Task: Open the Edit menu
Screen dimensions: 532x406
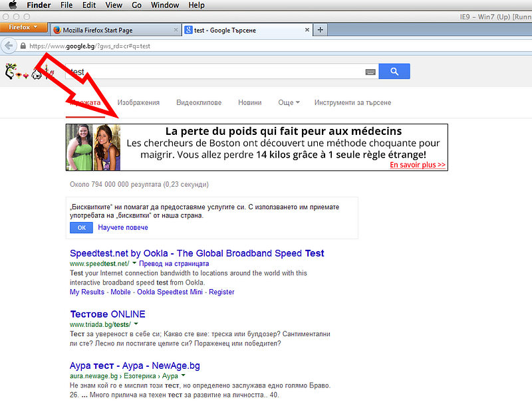Action: pos(89,5)
